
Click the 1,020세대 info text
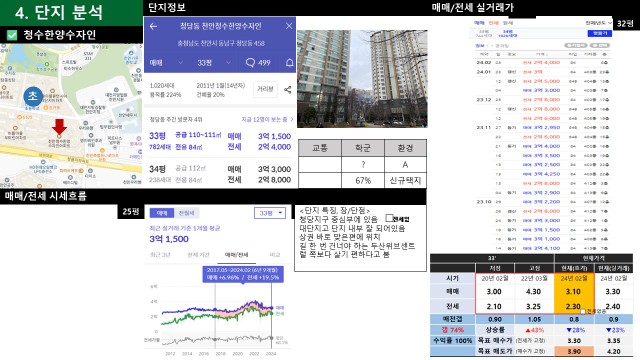point(162,86)
